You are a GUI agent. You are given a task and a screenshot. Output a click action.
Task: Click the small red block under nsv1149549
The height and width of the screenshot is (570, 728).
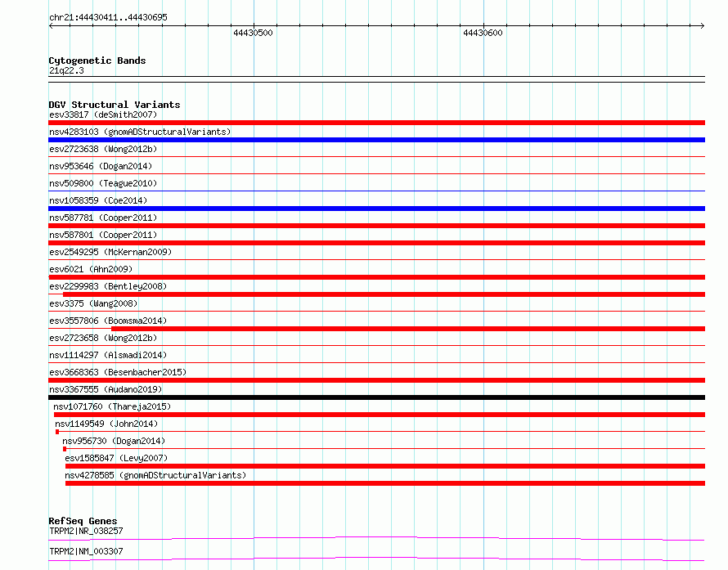pyautogui.click(x=57, y=432)
